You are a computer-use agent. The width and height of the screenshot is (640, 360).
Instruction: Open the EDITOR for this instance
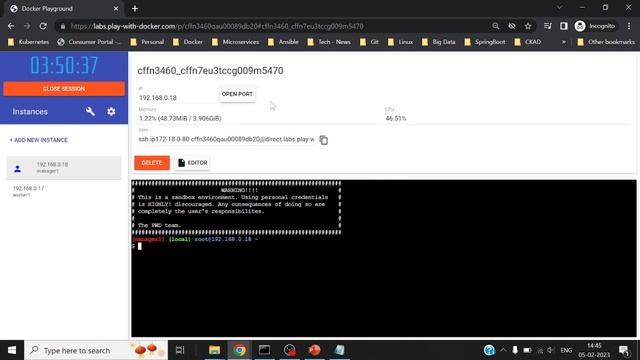pos(193,163)
